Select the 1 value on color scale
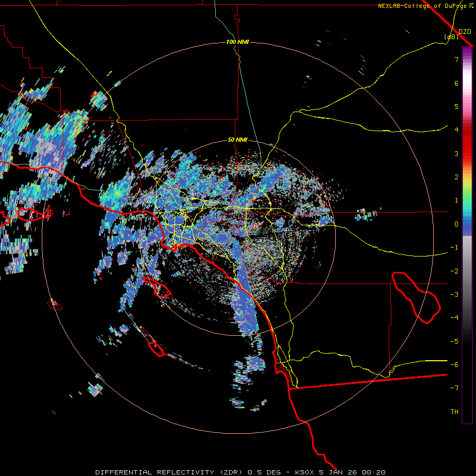This screenshot has width=476, height=476. coord(456,200)
